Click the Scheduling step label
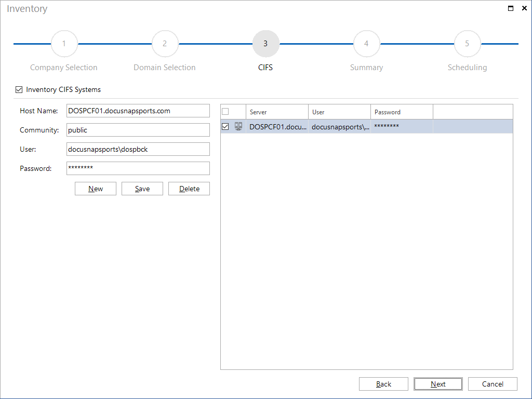The width and height of the screenshot is (532, 399). point(467,68)
